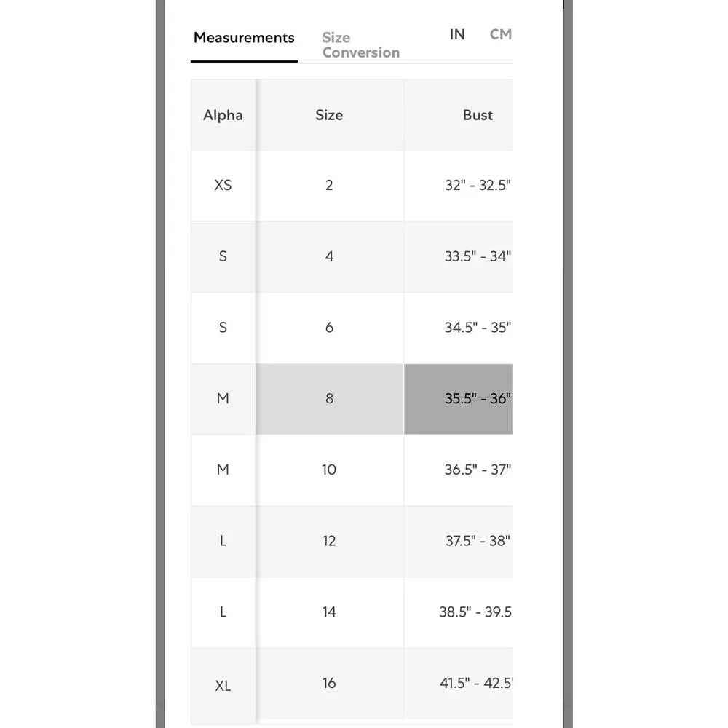Click the Bust column header
728x728 pixels.
(x=478, y=115)
